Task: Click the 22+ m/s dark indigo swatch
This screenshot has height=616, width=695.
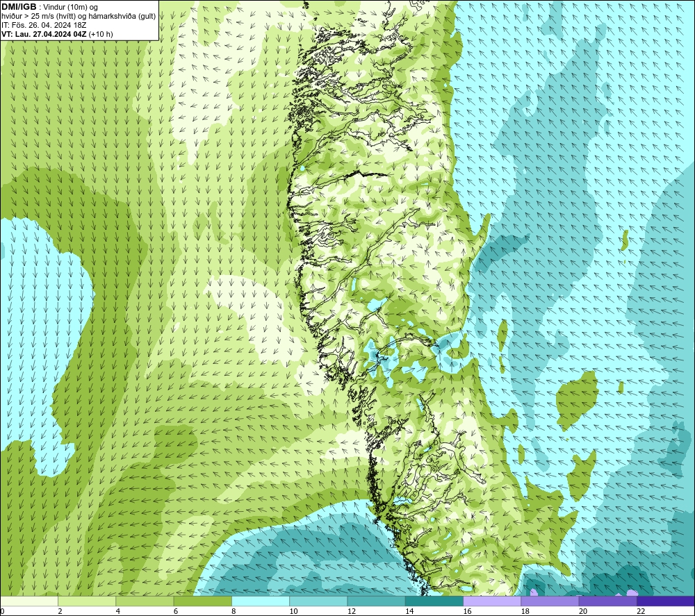Action: point(666,601)
